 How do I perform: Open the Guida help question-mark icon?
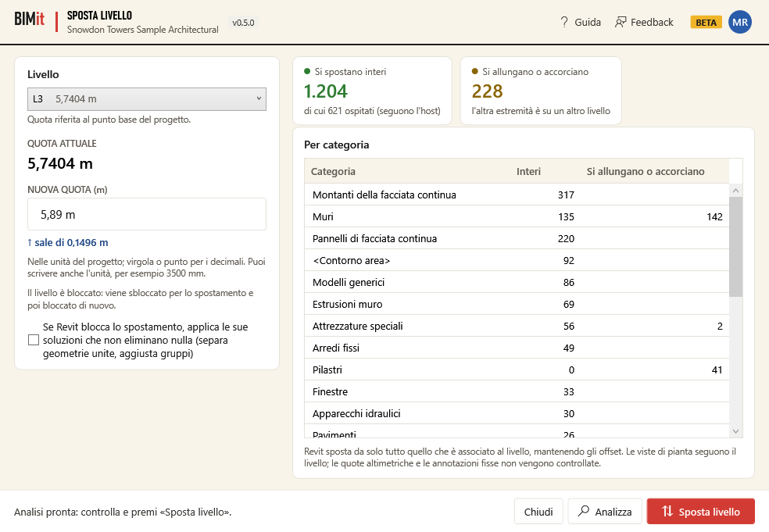click(564, 22)
